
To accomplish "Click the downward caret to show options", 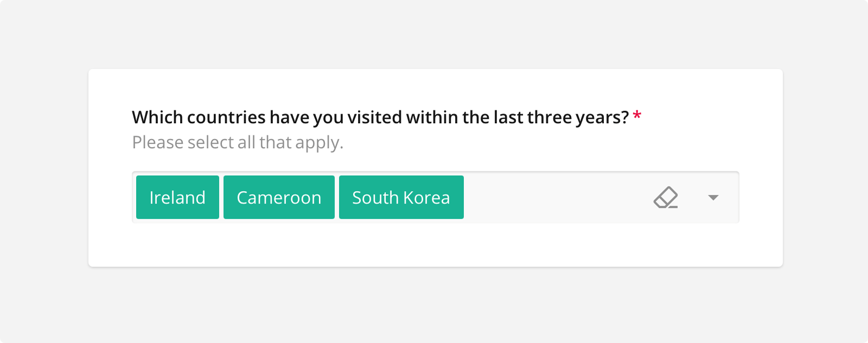I will click(713, 198).
